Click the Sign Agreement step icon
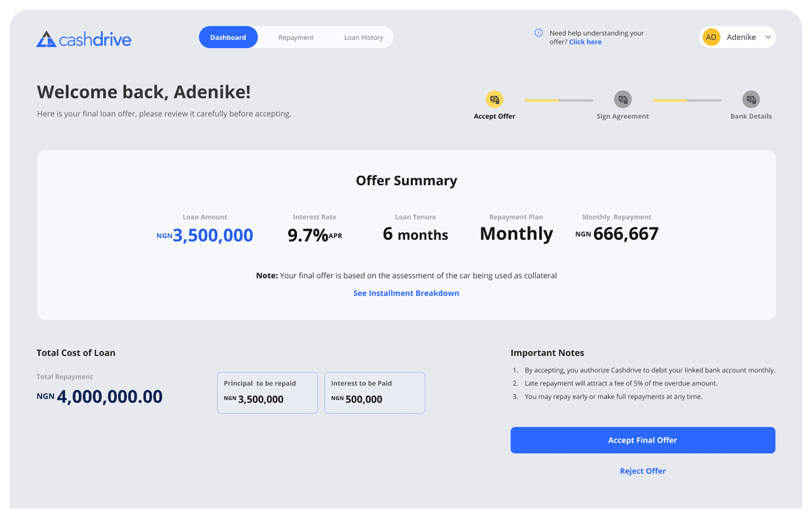812x509 pixels. click(x=622, y=99)
